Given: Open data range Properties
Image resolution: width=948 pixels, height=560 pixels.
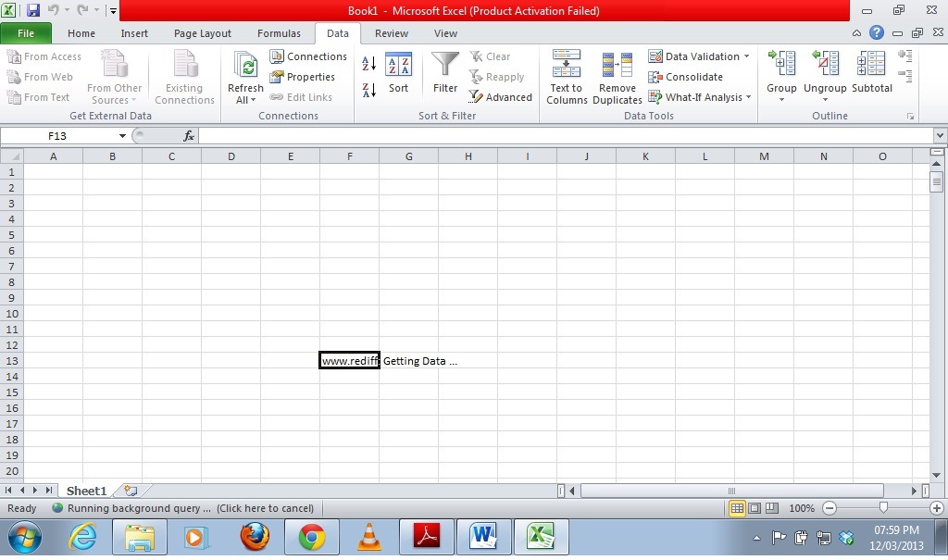Looking at the screenshot, I should point(303,77).
